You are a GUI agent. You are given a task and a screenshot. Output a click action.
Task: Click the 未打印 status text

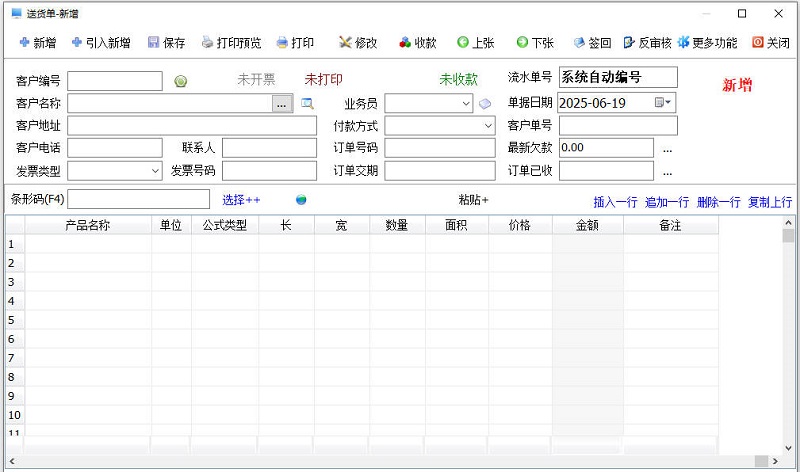(323, 80)
